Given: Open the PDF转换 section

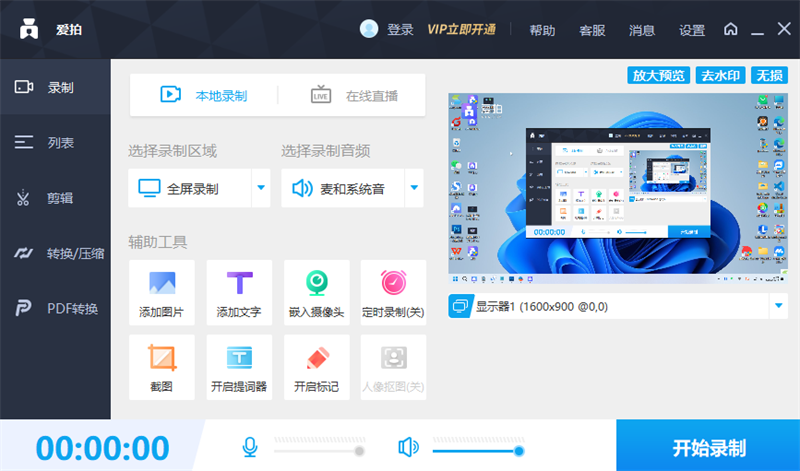Looking at the screenshot, I should pyautogui.click(x=55, y=308).
